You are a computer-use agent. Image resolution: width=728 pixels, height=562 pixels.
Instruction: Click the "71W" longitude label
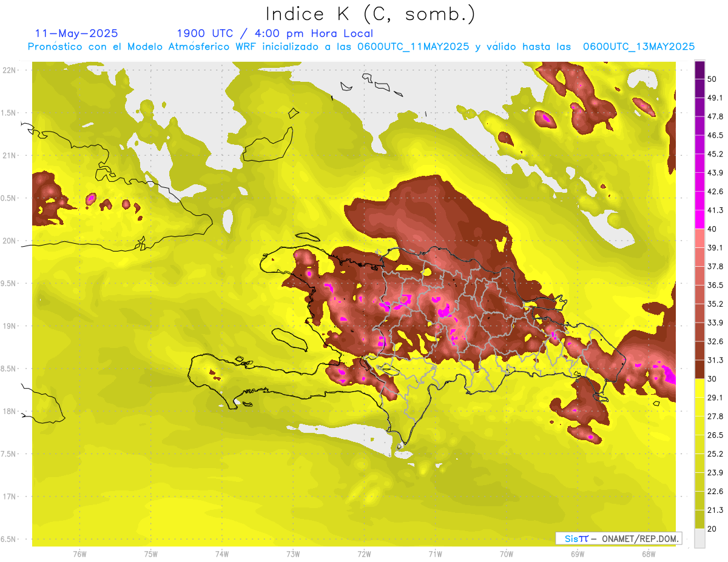(x=435, y=554)
